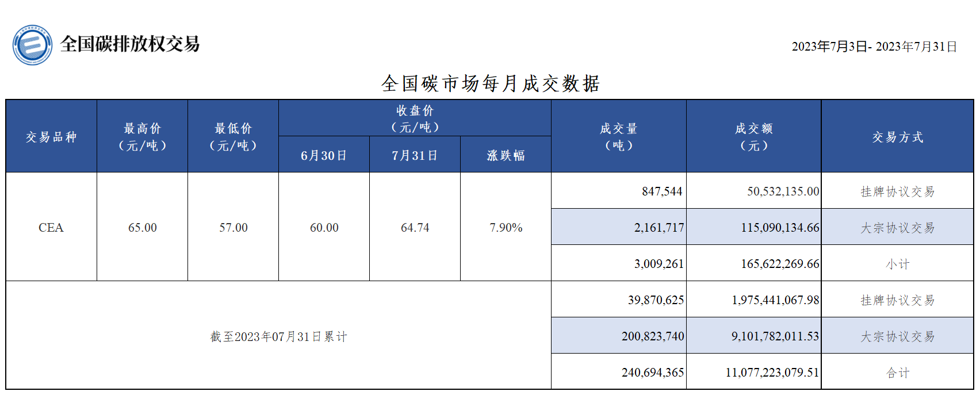Select the amount 50,532,135.00

click(x=783, y=191)
